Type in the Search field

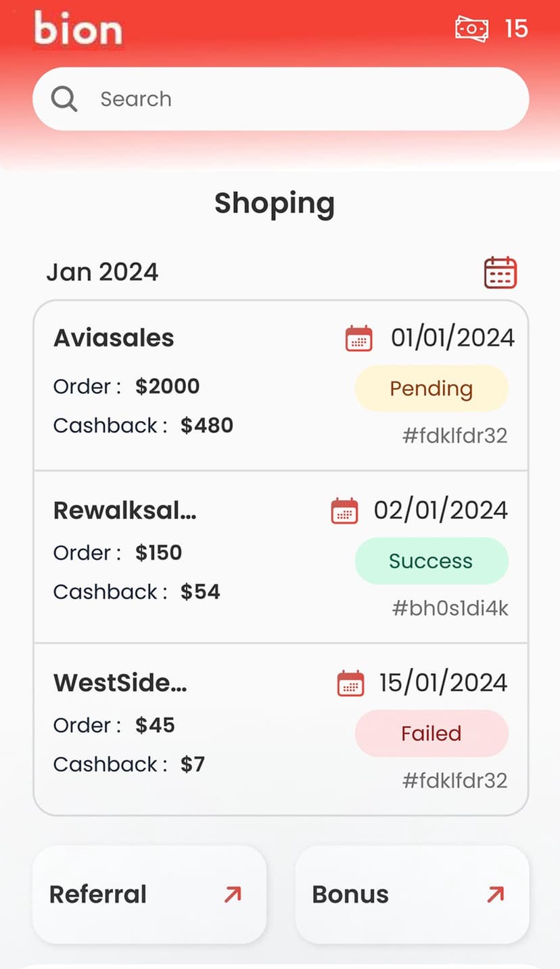(298, 99)
